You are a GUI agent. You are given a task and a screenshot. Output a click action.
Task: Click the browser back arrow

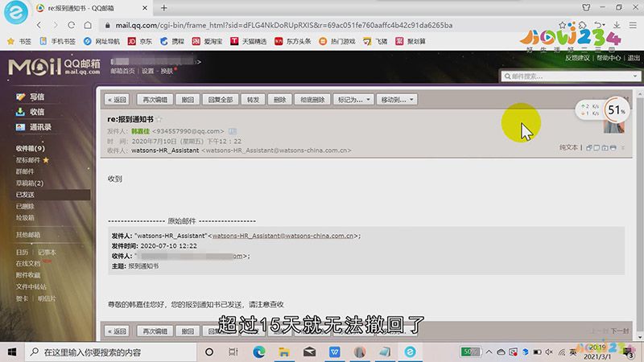tap(39, 25)
